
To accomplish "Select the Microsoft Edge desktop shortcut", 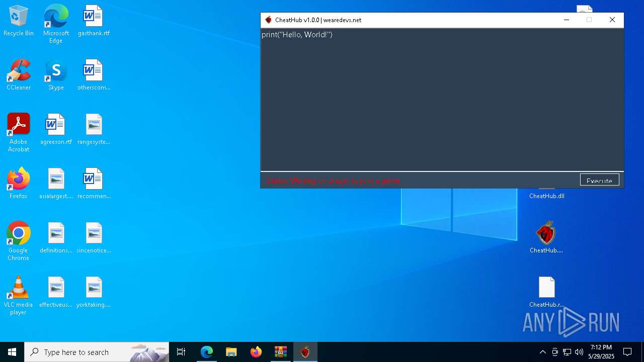I will pyautogui.click(x=56, y=24).
